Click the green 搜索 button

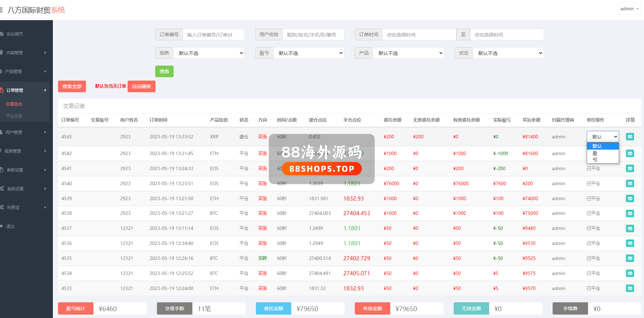click(164, 71)
